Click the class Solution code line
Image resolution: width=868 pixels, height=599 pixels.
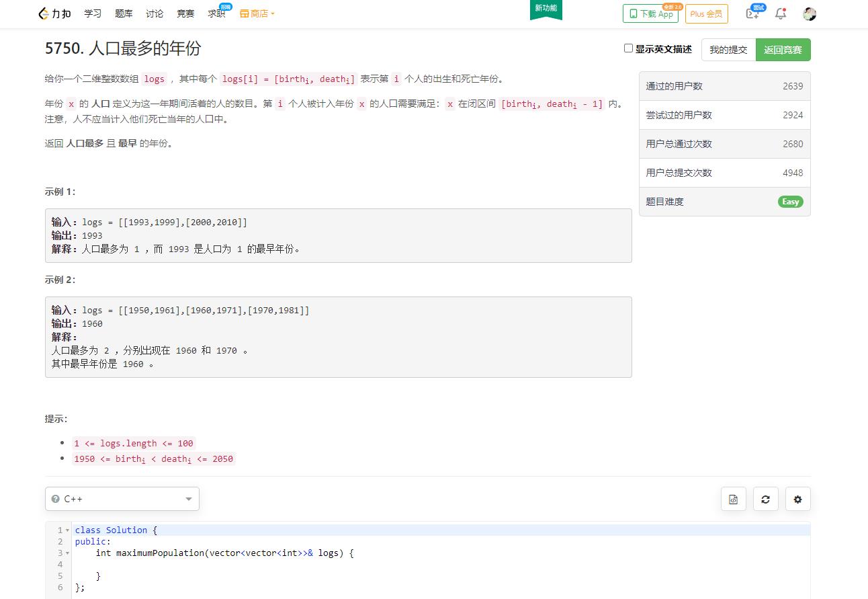116,530
